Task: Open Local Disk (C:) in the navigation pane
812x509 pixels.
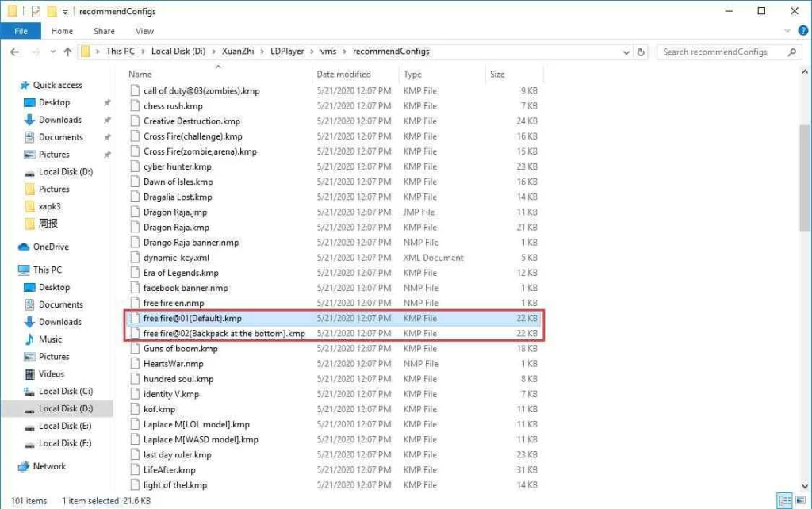Action: (65, 391)
